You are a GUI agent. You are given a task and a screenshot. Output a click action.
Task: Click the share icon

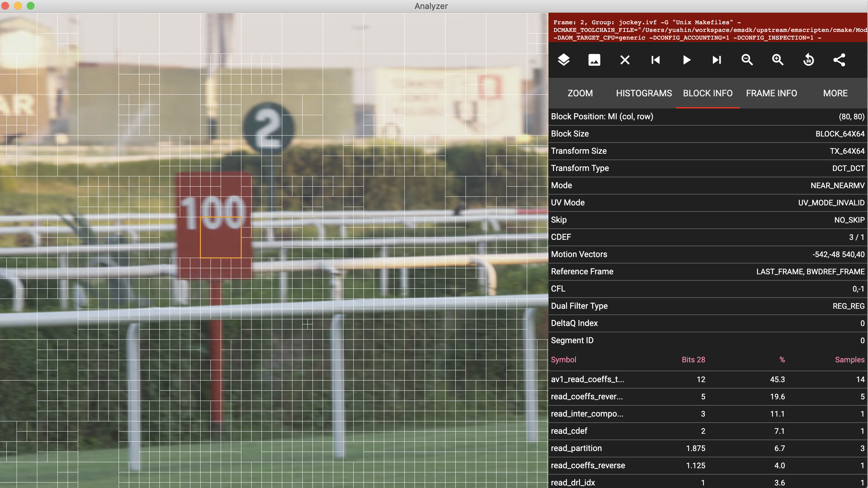839,60
